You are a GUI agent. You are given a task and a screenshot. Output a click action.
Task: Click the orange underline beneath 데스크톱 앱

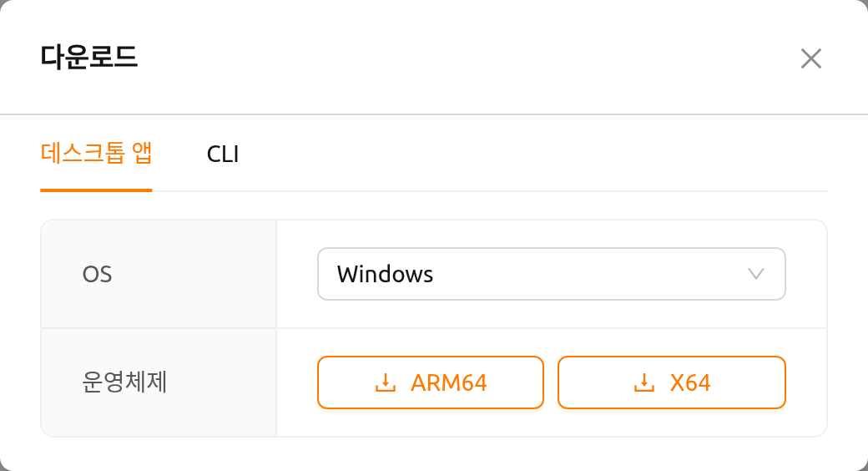coord(96,190)
